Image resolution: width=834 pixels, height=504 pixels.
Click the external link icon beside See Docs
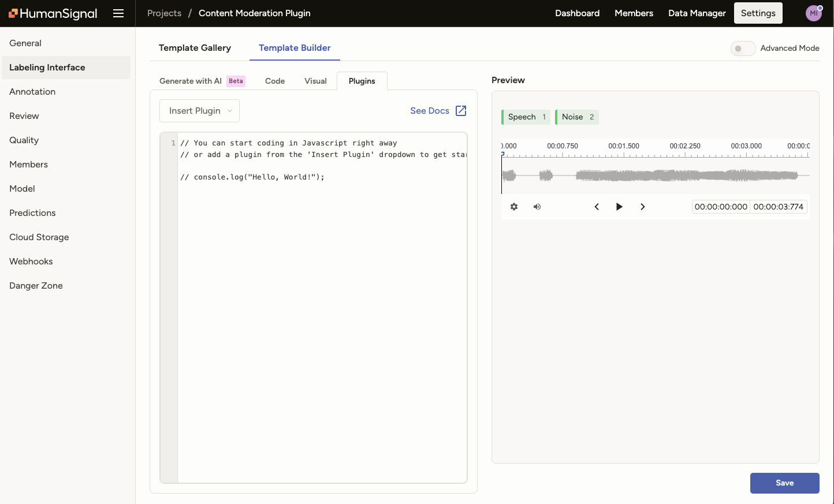(461, 111)
